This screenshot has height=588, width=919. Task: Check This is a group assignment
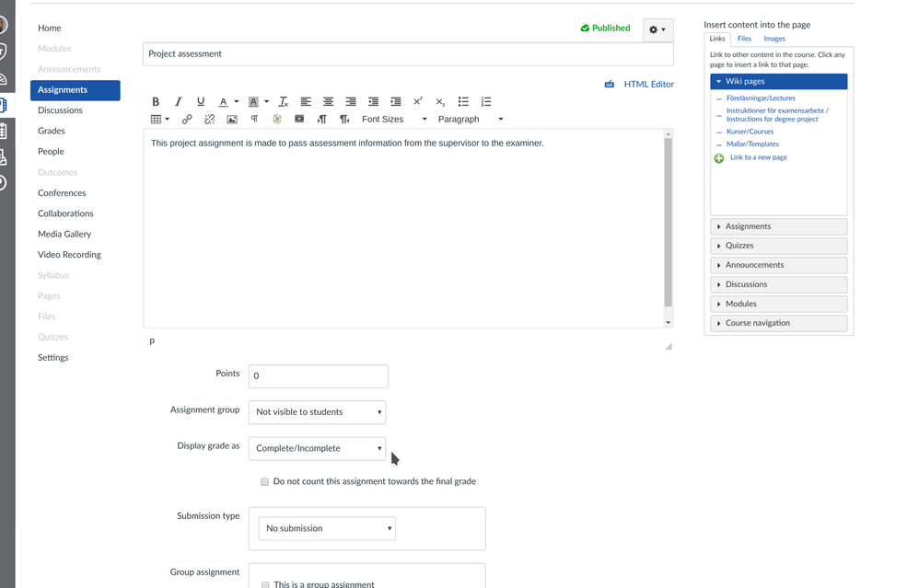[265, 584]
